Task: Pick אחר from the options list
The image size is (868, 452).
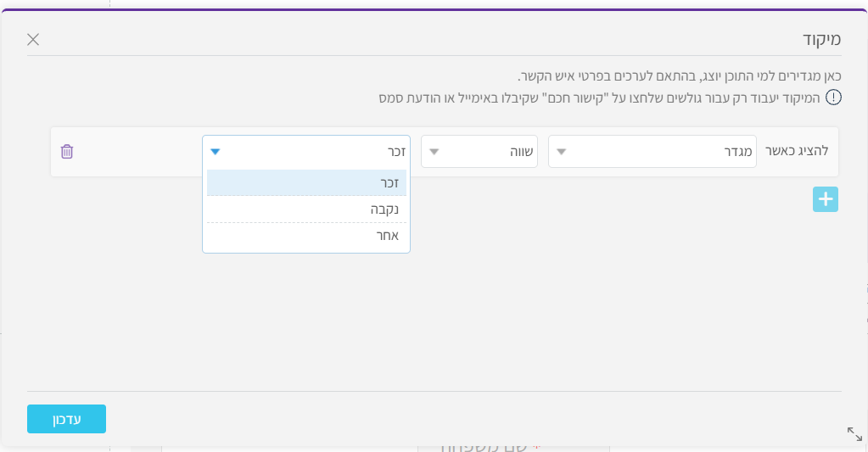Action: (306, 236)
